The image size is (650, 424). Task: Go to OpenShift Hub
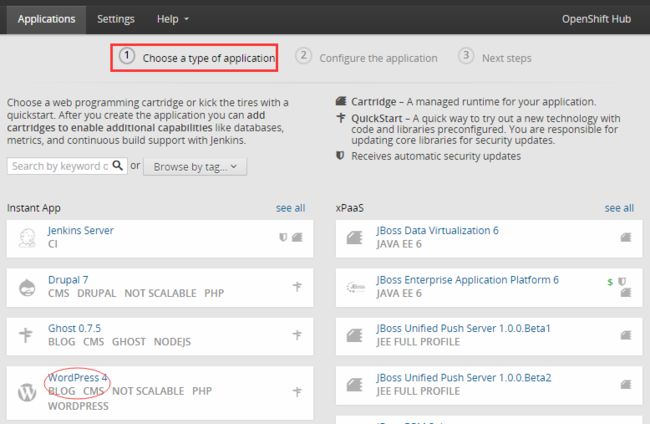[x=596, y=19]
